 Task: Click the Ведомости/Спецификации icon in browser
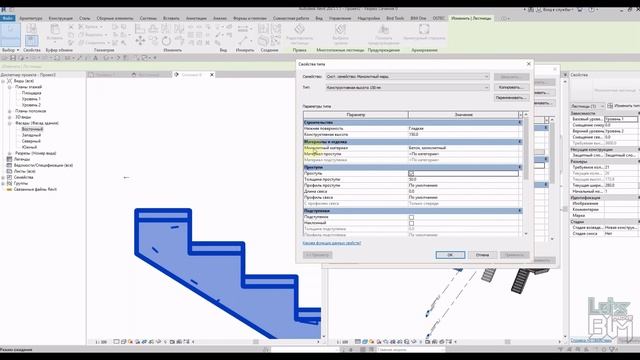pos(9,165)
